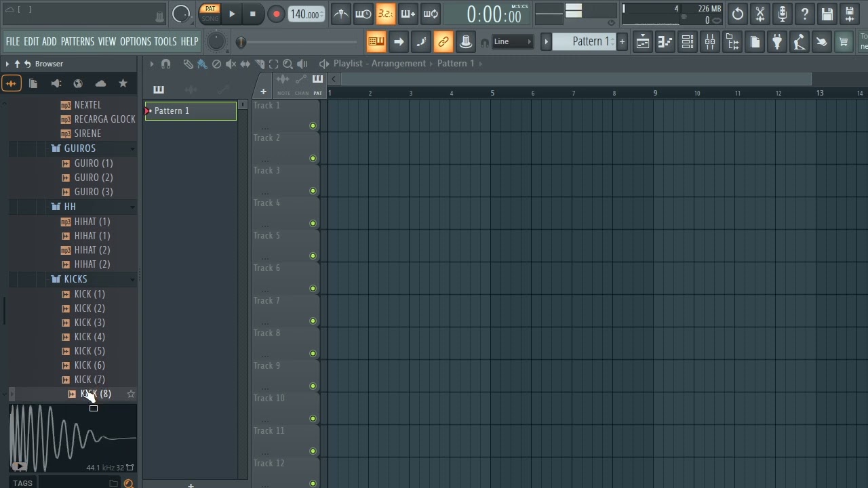Adjust the master pitch knob
This screenshot has width=868, height=488.
click(x=216, y=42)
